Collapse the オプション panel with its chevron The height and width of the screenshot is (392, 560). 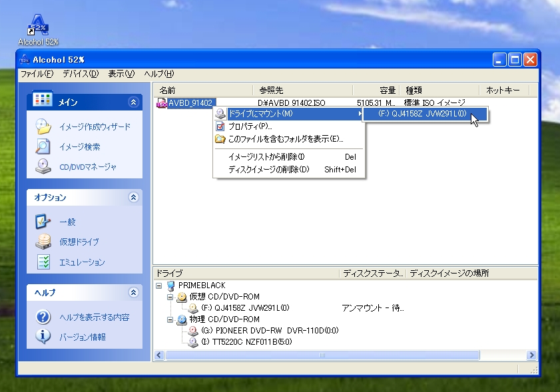click(133, 197)
